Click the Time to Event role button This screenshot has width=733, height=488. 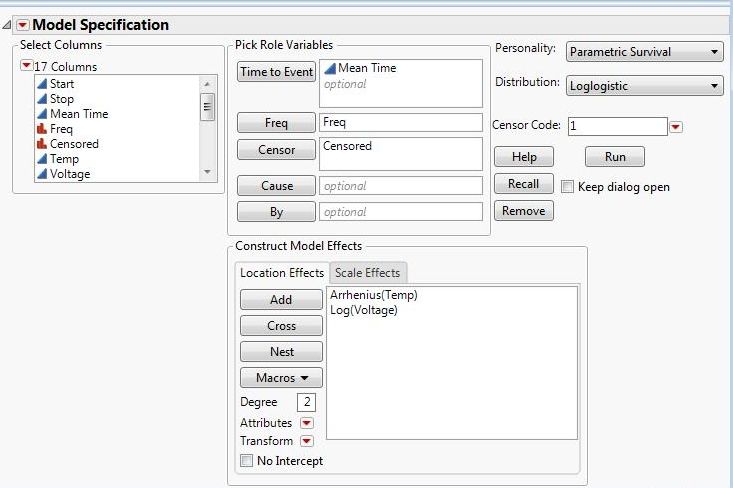(276, 72)
